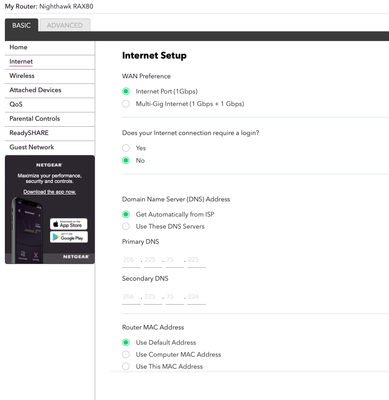This screenshot has width=389, height=400.
Task: Click Secondary DNS first octet field
Action: pyautogui.click(x=131, y=297)
